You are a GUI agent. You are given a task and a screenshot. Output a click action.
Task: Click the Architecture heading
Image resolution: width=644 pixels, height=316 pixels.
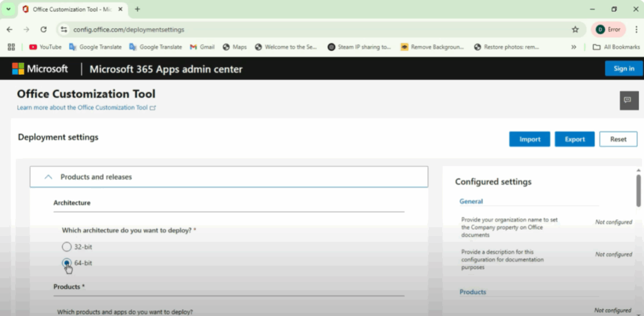(x=72, y=203)
